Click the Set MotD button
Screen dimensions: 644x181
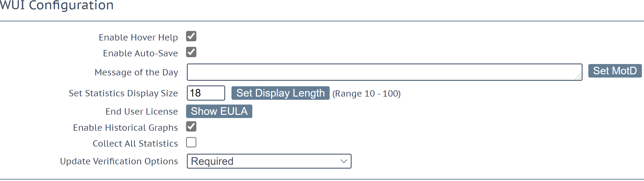click(615, 71)
